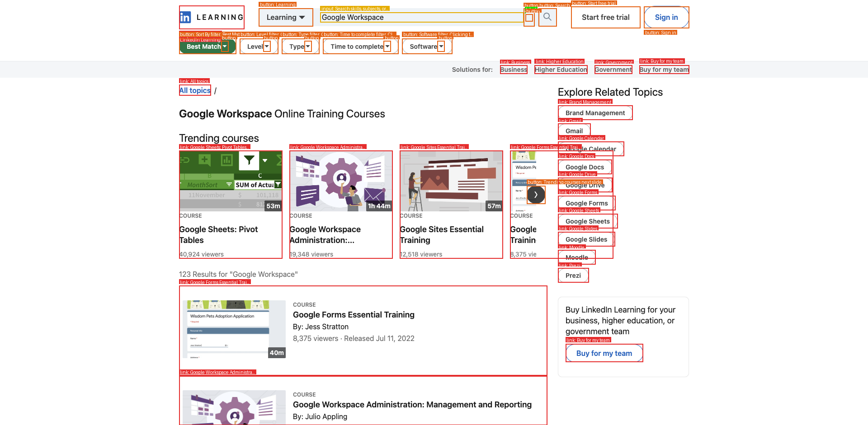868x425 pixels.
Task: Open the Time to complete filter
Action: pos(360,47)
